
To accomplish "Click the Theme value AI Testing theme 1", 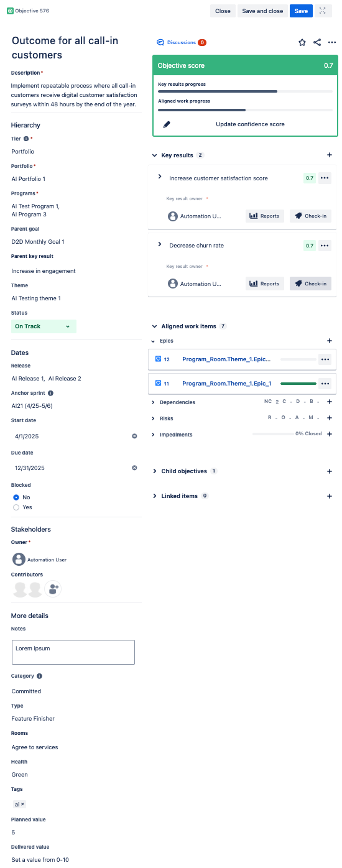I will 36,298.
